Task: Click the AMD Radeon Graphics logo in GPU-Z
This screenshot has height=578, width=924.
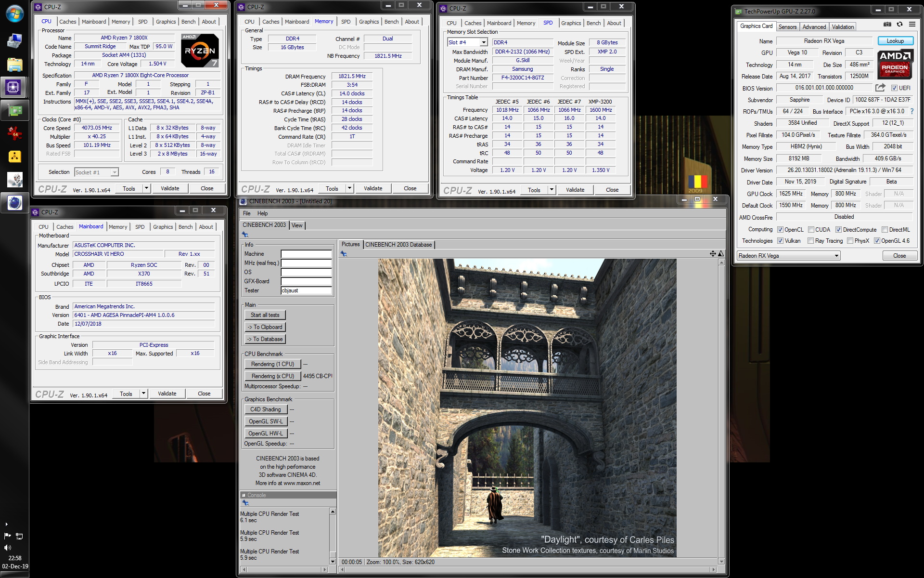Action: point(895,64)
